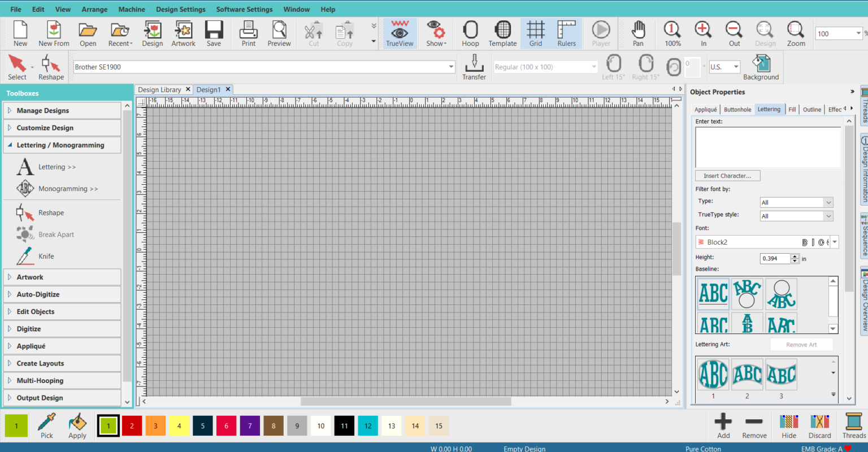Click the Transfer to machine icon
Screen dimensions: 868x452
coord(474,67)
